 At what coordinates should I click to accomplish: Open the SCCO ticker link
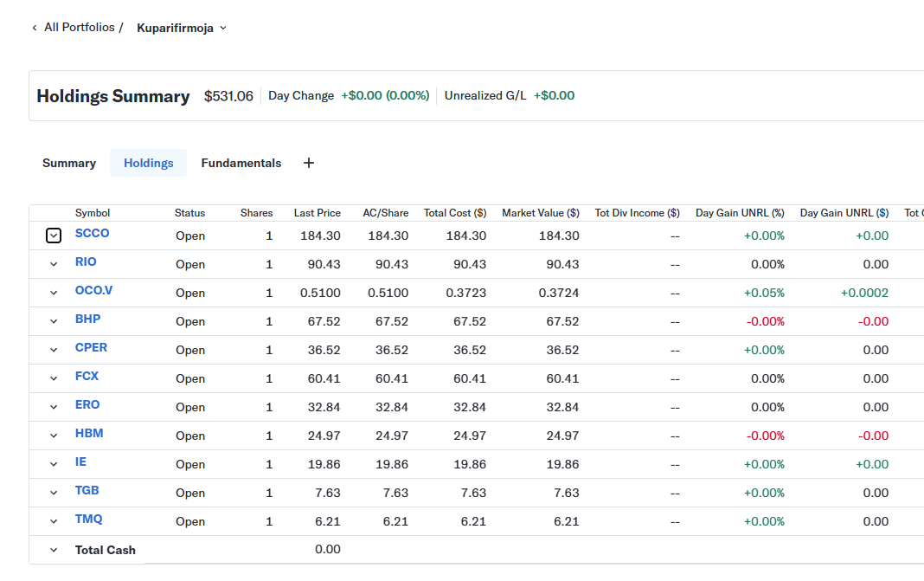92,233
